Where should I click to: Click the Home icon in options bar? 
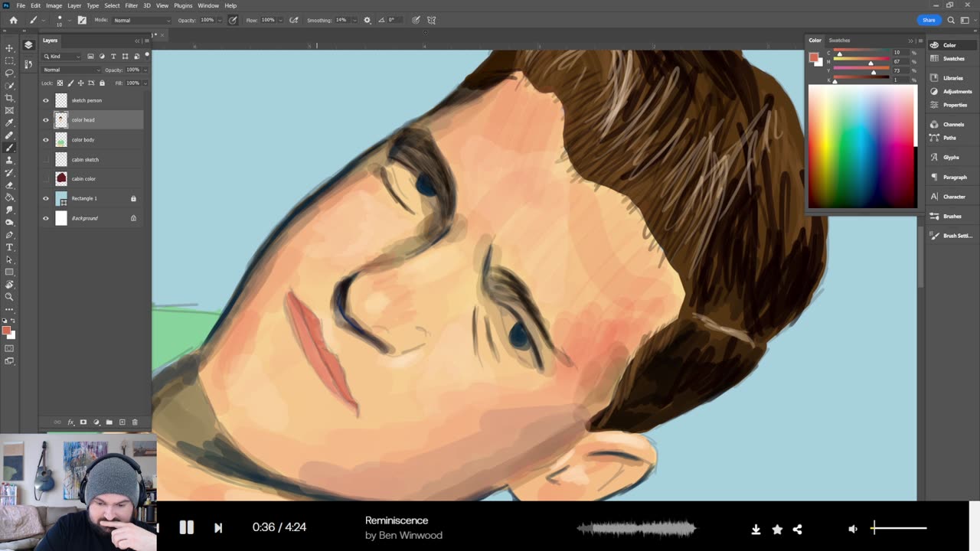coord(13,20)
